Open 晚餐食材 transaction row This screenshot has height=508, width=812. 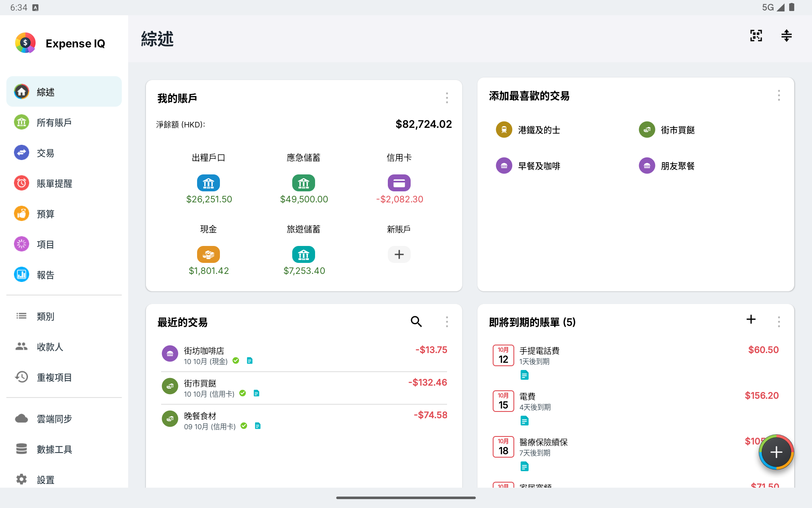pyautogui.click(x=304, y=421)
